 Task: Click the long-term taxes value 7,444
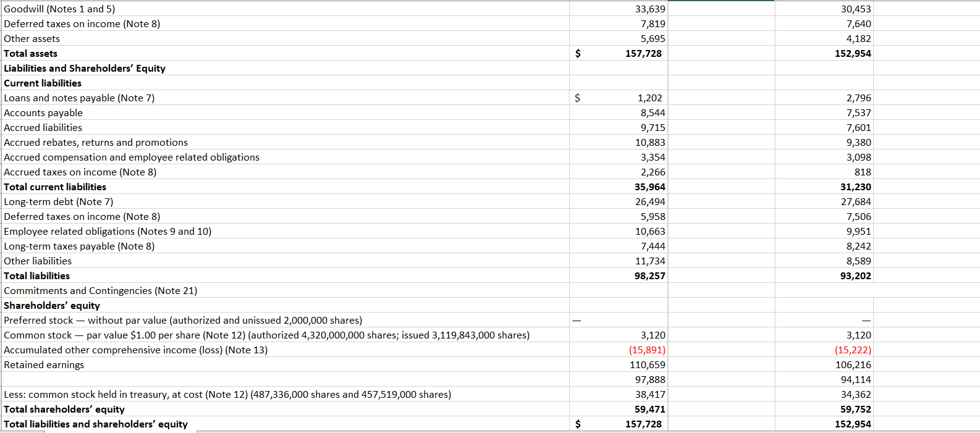619,246
